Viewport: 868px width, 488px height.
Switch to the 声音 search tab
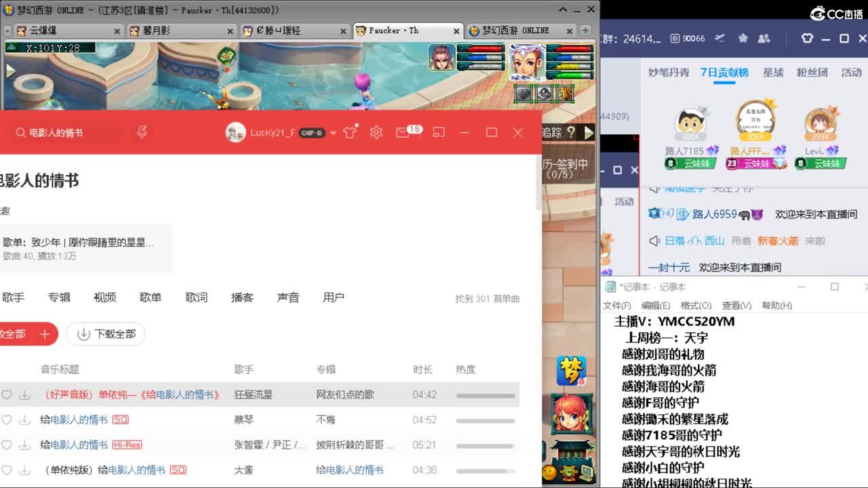(288, 298)
